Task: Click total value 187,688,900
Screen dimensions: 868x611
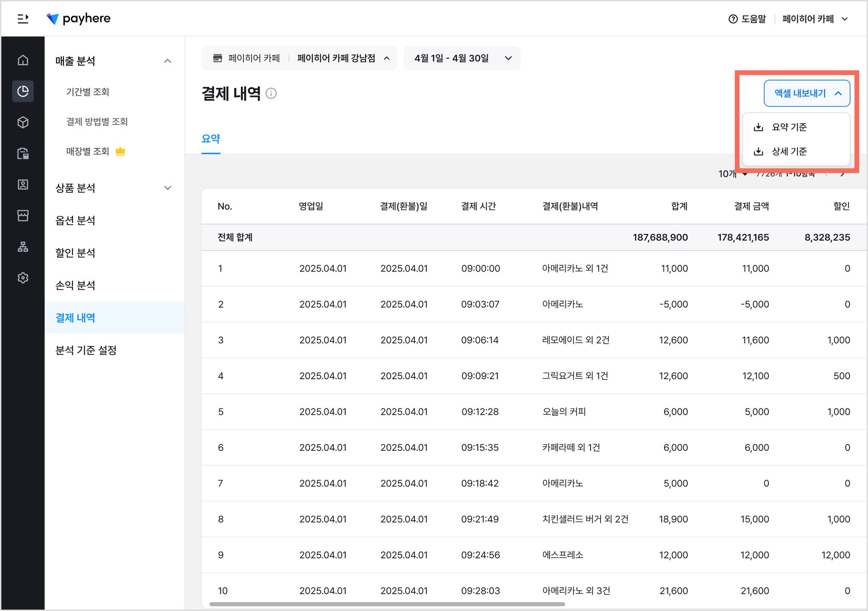Action: [x=660, y=237]
